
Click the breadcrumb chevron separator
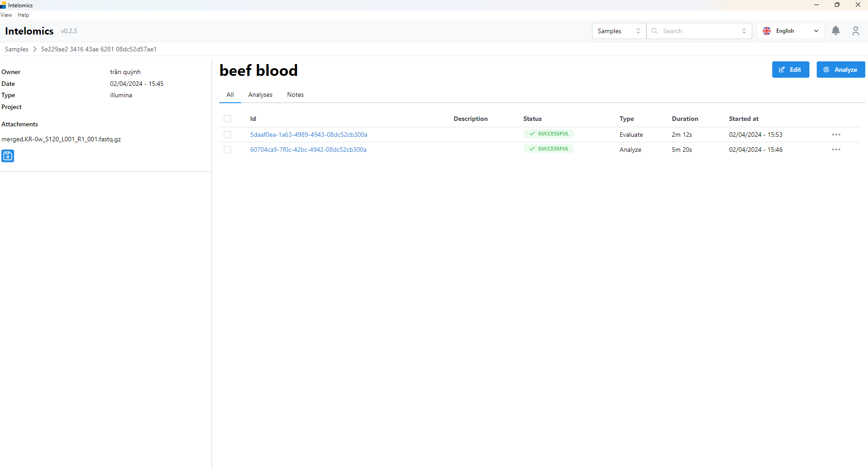[35, 49]
